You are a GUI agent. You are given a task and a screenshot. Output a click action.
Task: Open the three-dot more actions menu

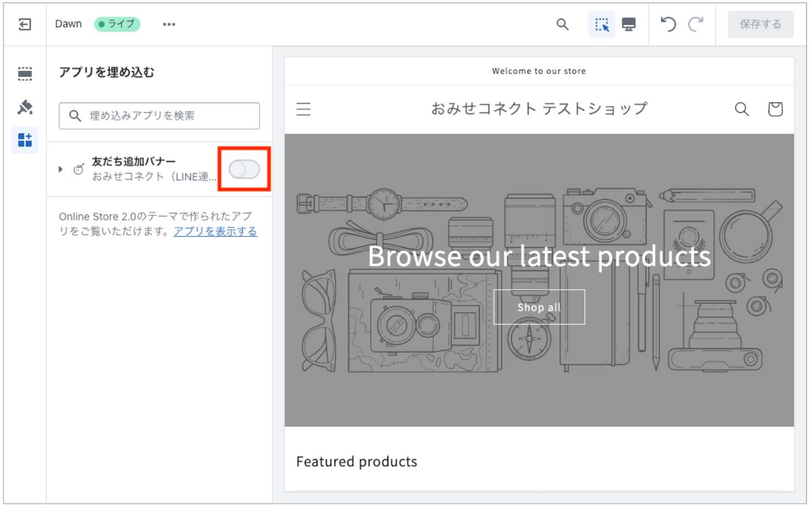[169, 24]
